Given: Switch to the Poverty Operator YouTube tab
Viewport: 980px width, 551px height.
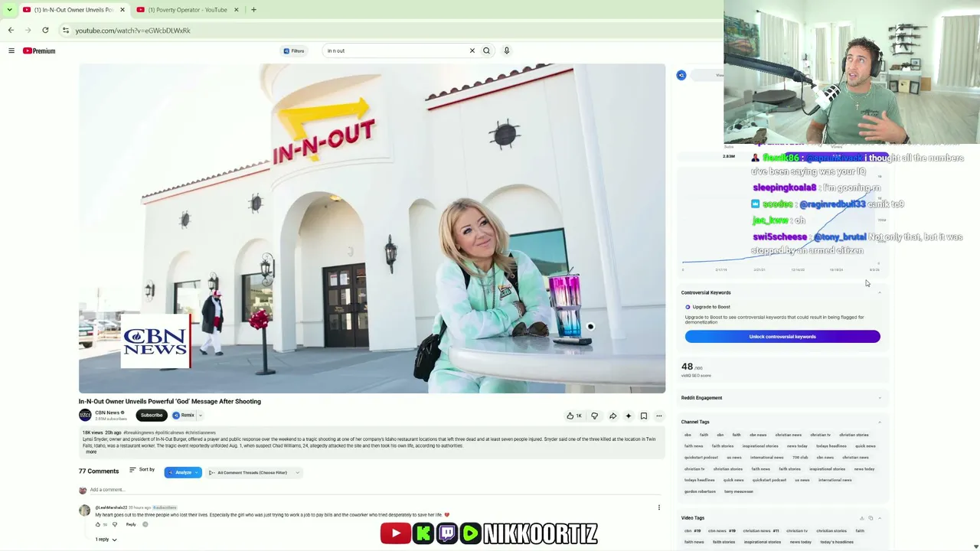Looking at the screenshot, I should tap(187, 10).
